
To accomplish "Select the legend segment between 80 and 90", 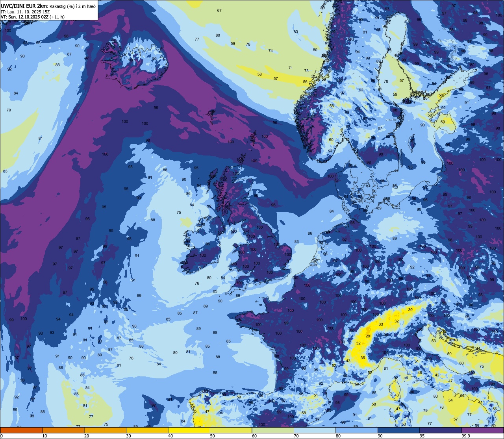I will (x=357, y=430).
